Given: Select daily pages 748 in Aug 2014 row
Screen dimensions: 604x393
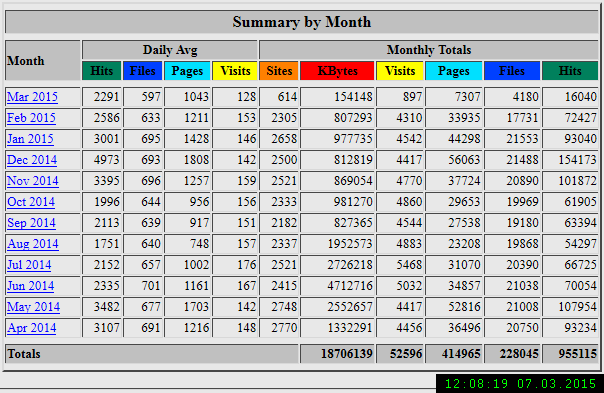Looking at the screenshot, I should click(199, 244).
